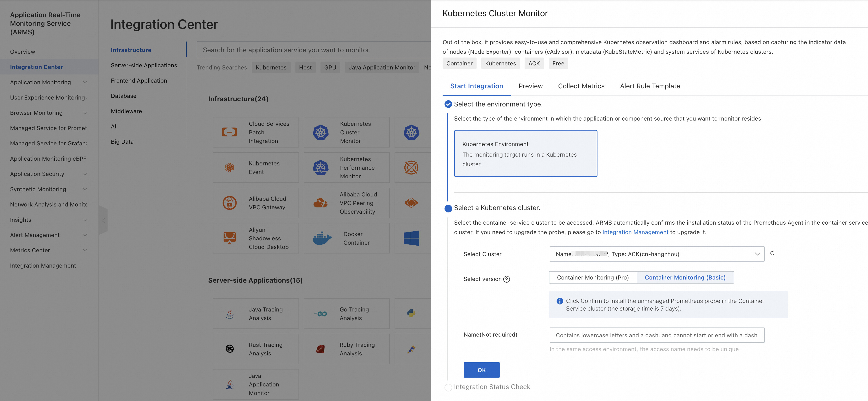Expand the Insights menu
Viewport: 868px width, 401px height.
point(85,220)
